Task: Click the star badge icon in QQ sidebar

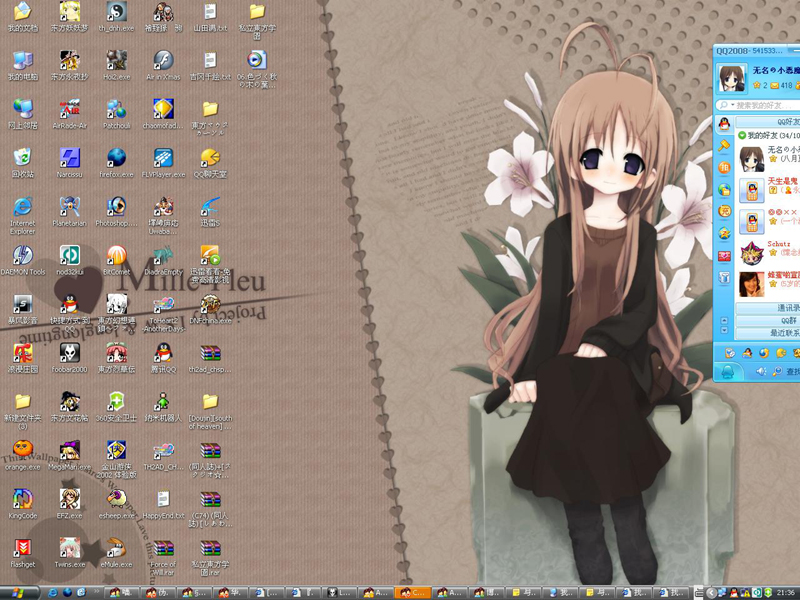Action: point(724,234)
